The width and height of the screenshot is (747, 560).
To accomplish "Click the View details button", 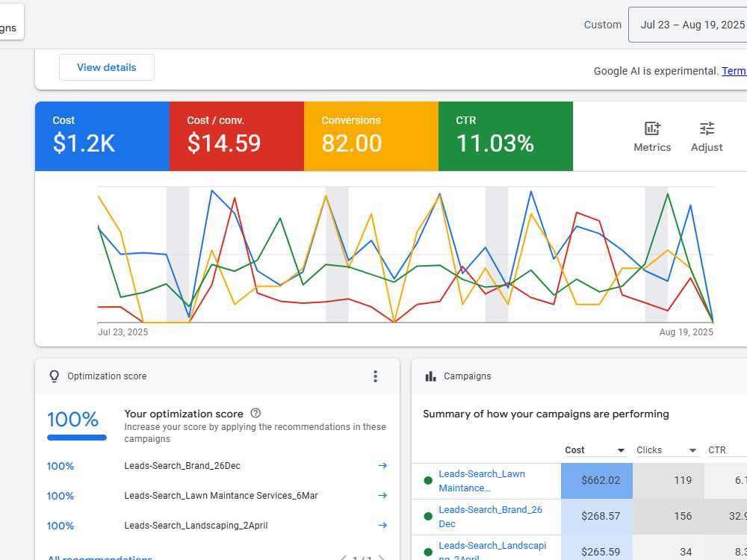I will coord(107,67).
